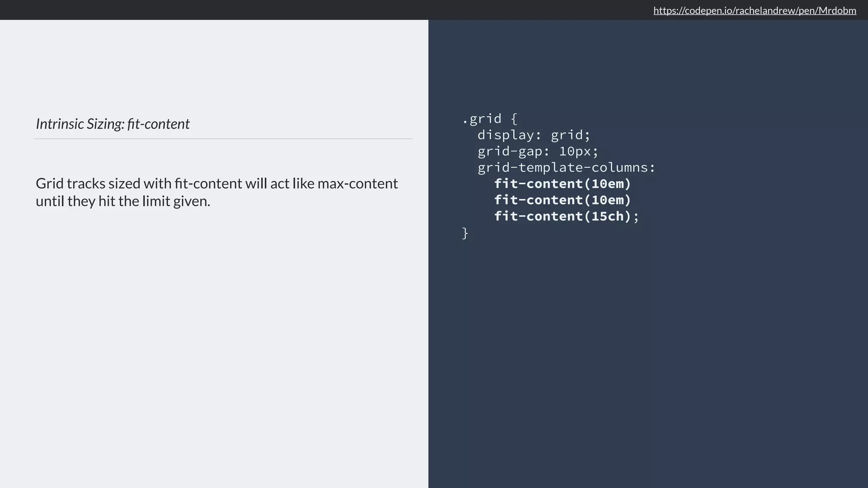Click the 'Intrinsic Sizing: fit-content' slide heading
This screenshot has width=868, height=488.
[x=112, y=124]
